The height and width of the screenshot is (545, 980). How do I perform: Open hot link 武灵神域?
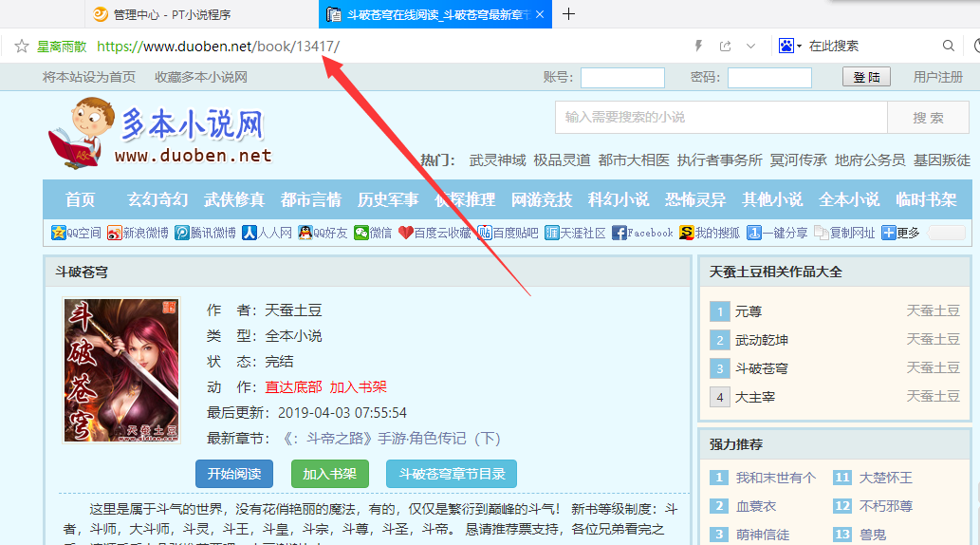[x=497, y=160]
